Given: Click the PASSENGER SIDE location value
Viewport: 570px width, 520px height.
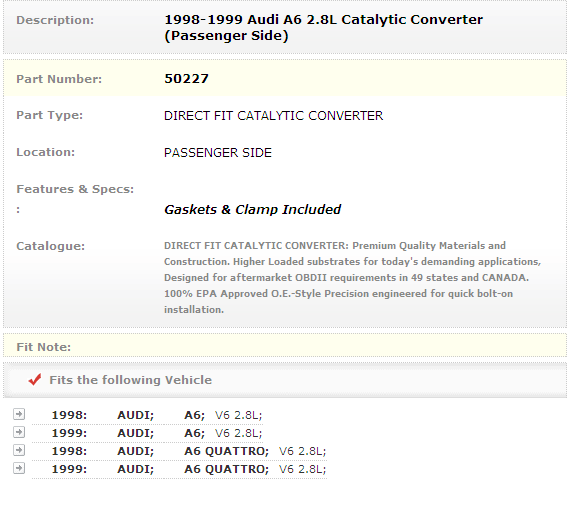Looking at the screenshot, I should click(x=218, y=153).
